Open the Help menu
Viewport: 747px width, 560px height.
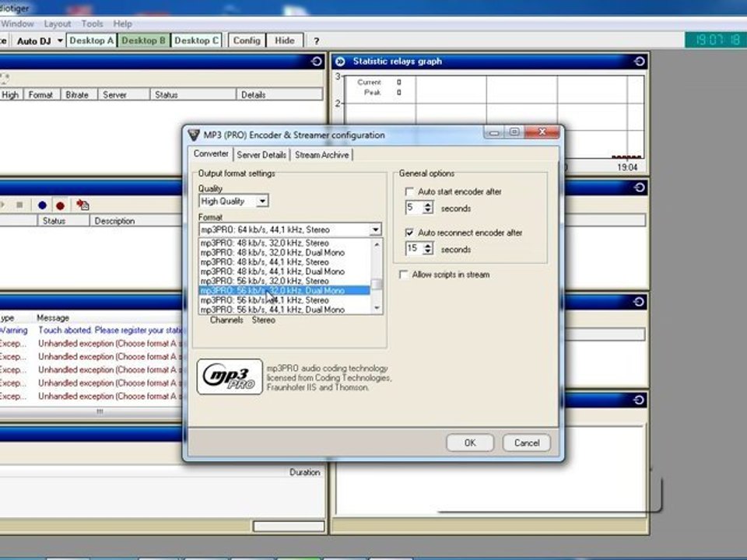[122, 24]
